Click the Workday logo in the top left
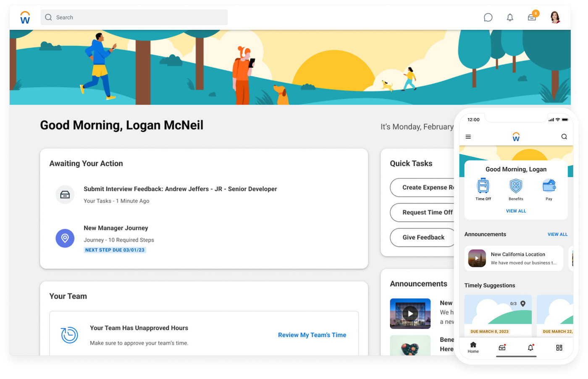 click(x=25, y=17)
